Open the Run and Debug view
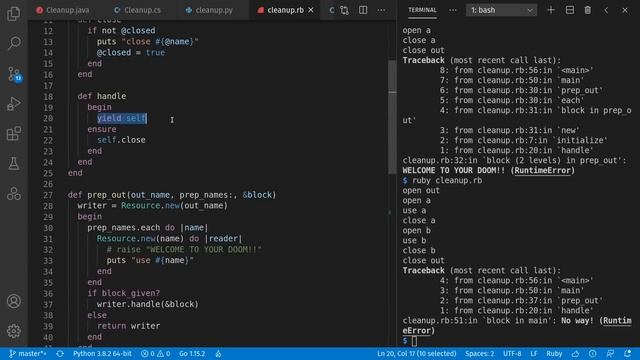 click(x=13, y=104)
